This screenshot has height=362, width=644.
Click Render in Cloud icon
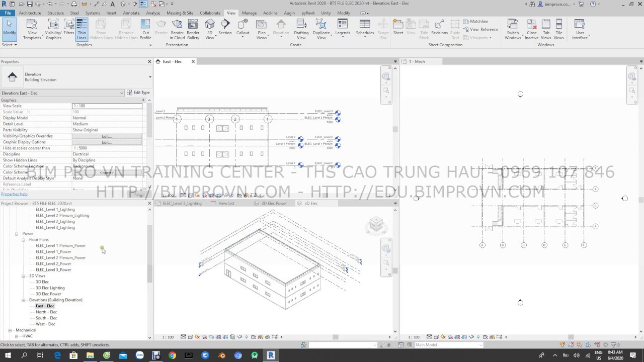tap(177, 29)
